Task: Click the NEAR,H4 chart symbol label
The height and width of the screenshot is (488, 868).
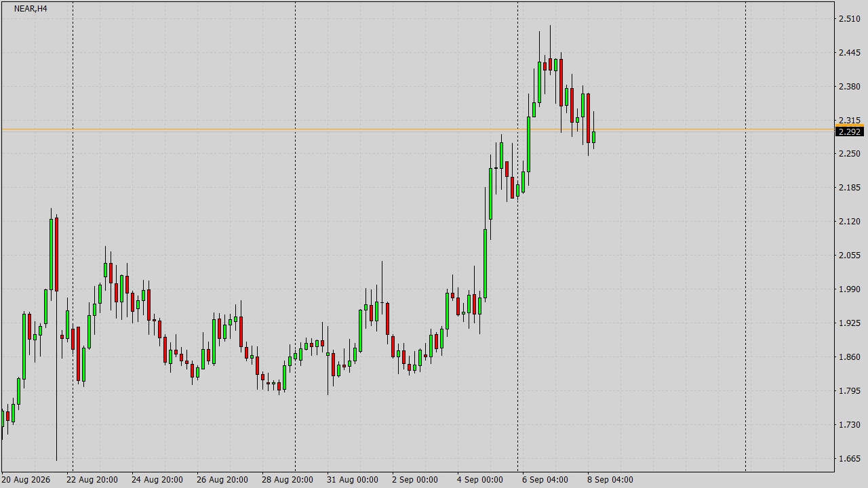Action: [x=31, y=9]
